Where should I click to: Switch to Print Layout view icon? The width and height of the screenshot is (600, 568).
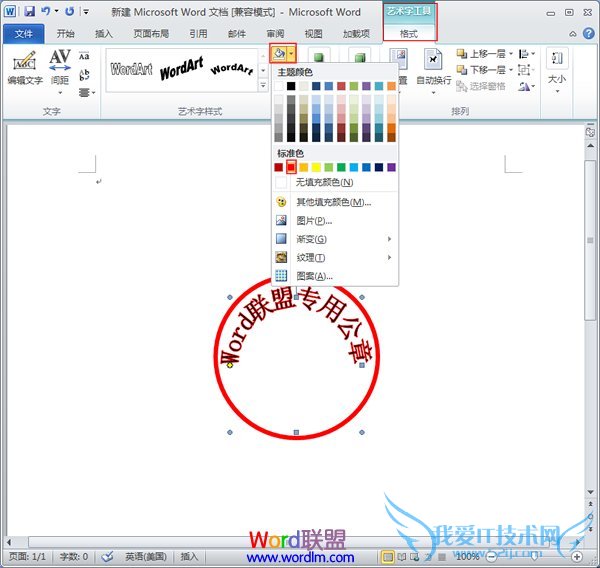pos(387,557)
